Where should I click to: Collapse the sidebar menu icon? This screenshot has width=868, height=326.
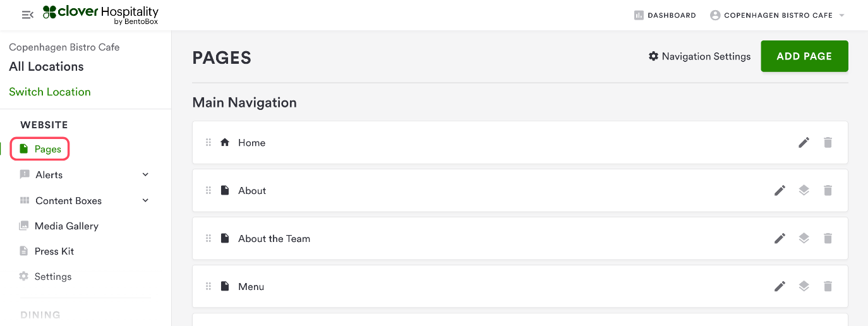point(27,15)
